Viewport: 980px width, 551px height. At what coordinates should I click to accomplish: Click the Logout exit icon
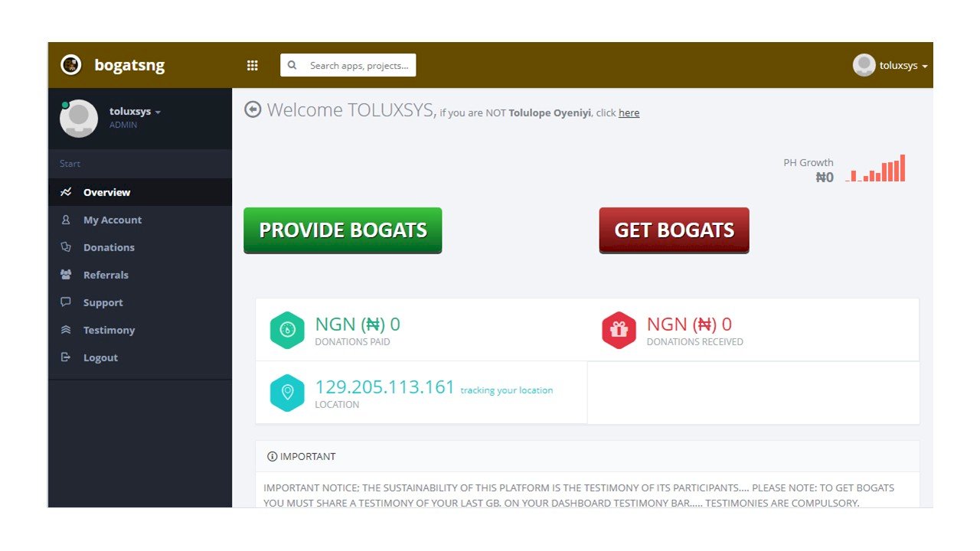(66, 357)
